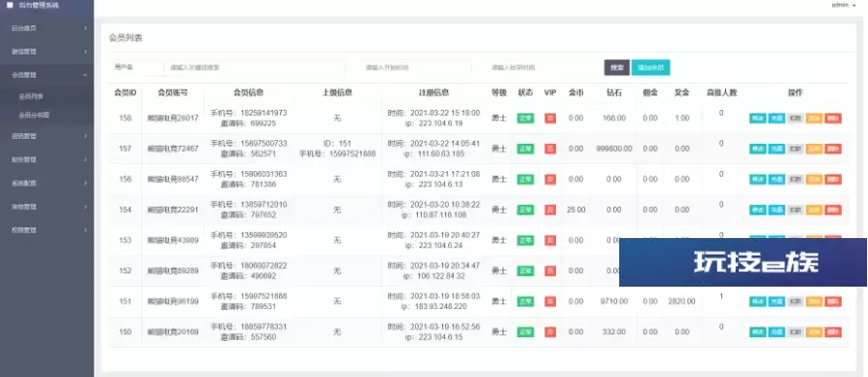This screenshot has height=377, width=868.
Task: Expand the 后台首页 sidebar menu chevron
Action: [x=86, y=27]
